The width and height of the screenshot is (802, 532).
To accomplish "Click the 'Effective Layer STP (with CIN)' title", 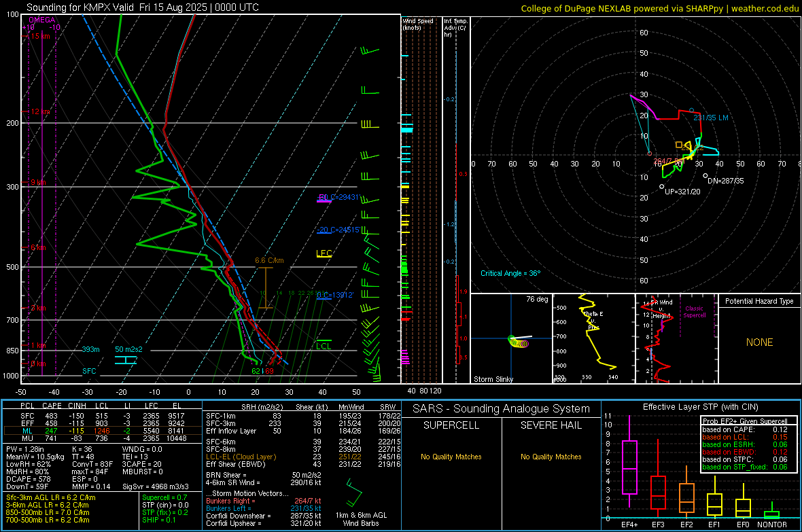I will [700, 407].
